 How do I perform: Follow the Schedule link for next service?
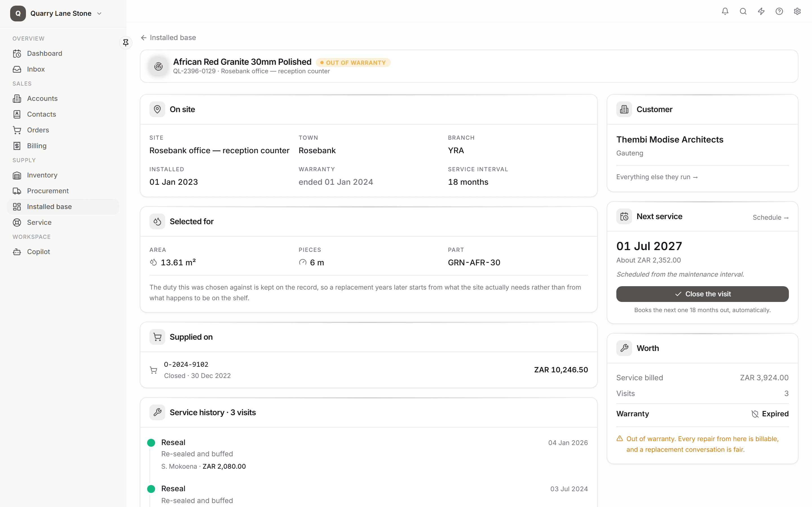click(x=770, y=217)
